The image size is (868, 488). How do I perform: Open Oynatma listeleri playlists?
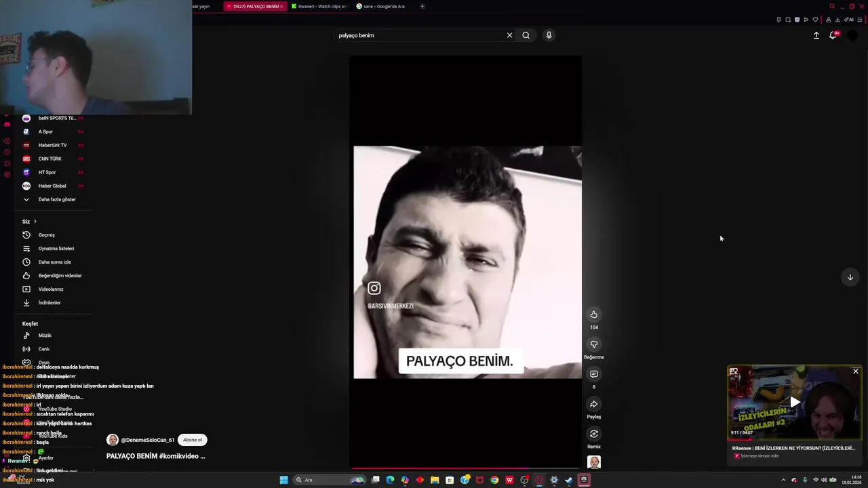click(x=53, y=249)
